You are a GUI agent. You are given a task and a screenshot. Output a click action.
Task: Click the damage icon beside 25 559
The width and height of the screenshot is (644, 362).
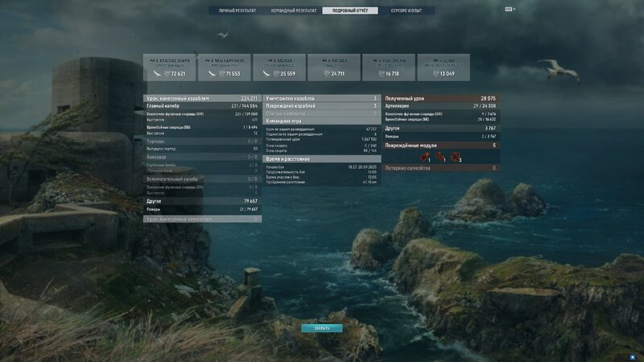pos(277,73)
